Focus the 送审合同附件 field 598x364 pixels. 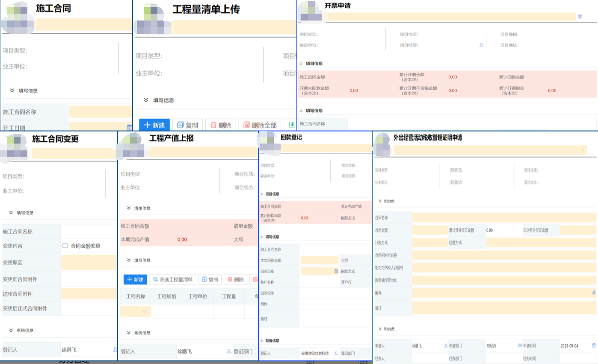[x=89, y=294]
